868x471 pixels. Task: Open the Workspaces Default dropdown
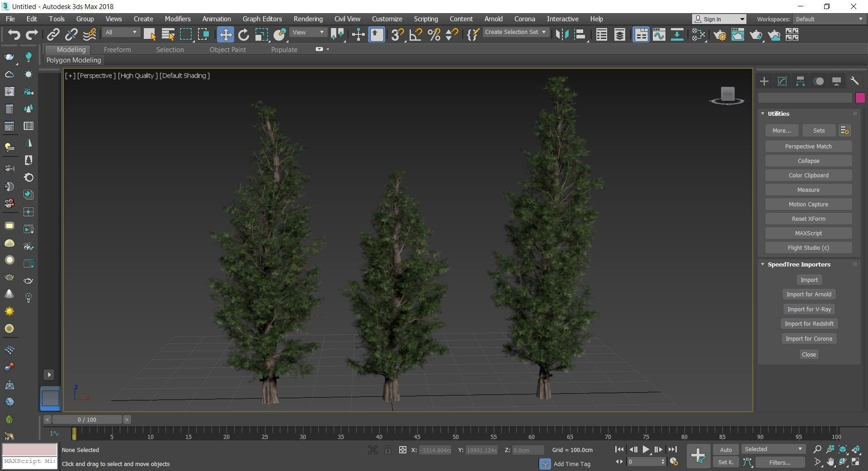829,19
